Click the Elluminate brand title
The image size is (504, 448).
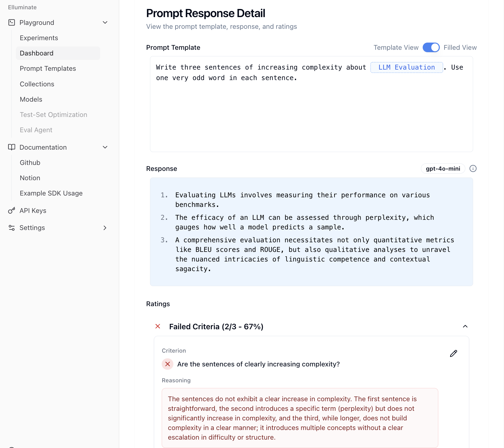tap(22, 7)
